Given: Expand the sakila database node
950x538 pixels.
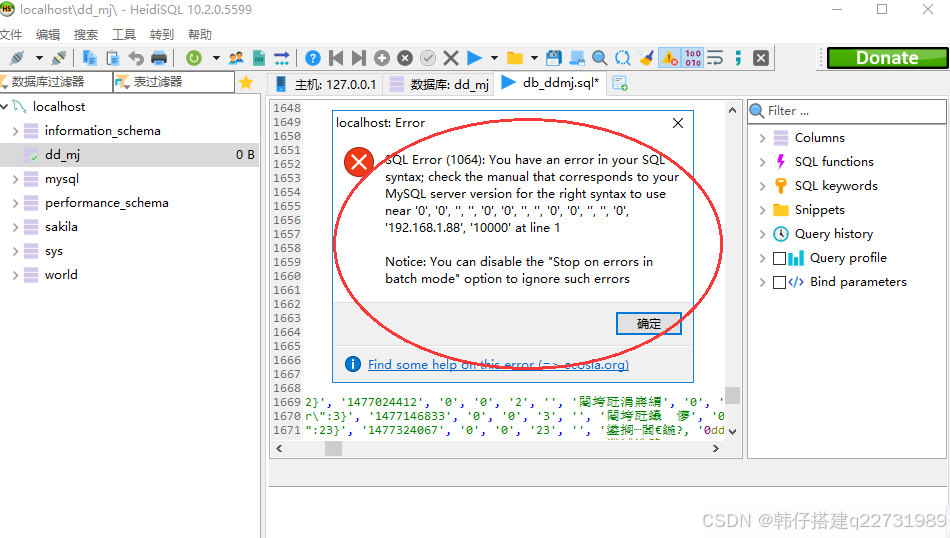Looking at the screenshot, I should pos(15,227).
